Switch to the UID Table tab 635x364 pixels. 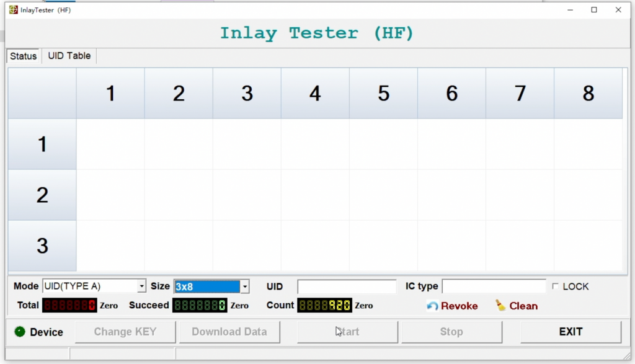click(69, 56)
